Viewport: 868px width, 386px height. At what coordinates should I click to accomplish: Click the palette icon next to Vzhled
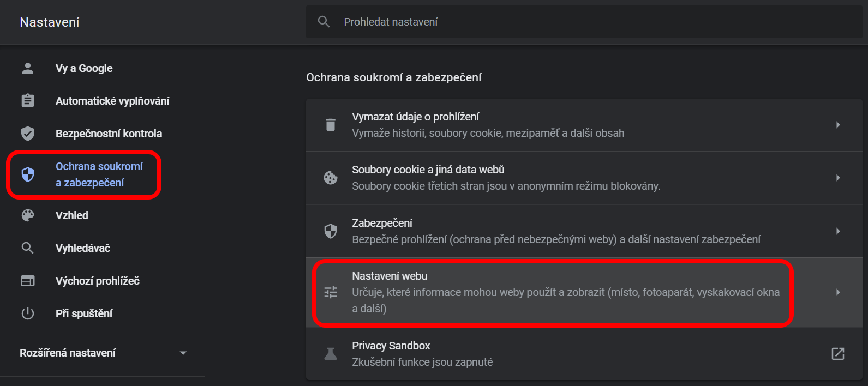[x=28, y=215]
